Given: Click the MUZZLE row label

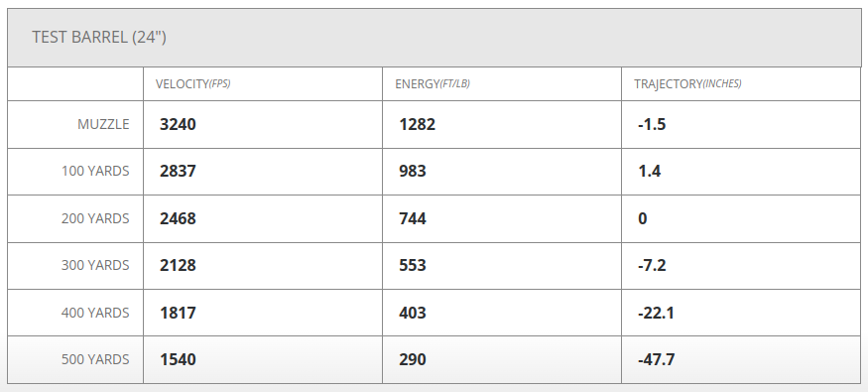Looking at the screenshot, I should (x=103, y=125).
